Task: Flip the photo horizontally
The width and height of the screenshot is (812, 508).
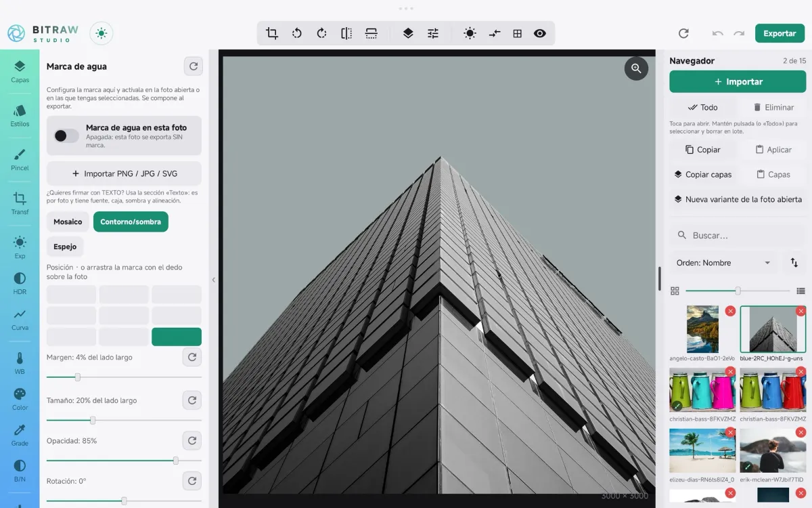Action: point(346,33)
